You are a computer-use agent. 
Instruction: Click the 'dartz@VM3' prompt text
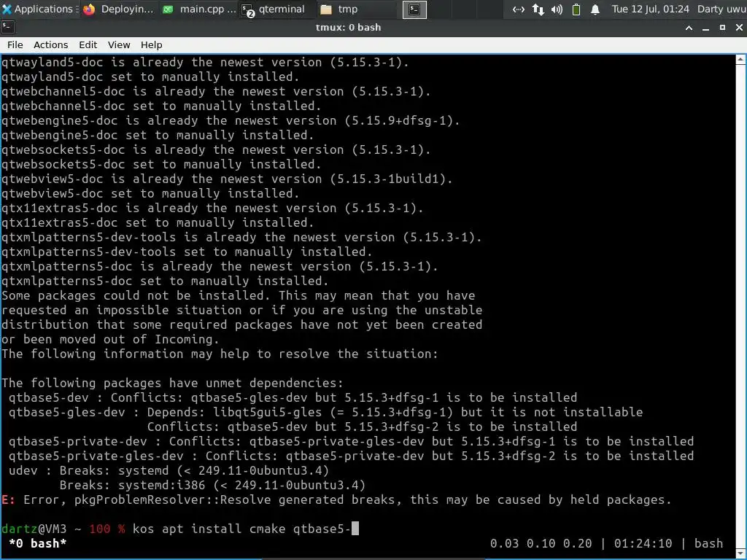click(x=34, y=529)
